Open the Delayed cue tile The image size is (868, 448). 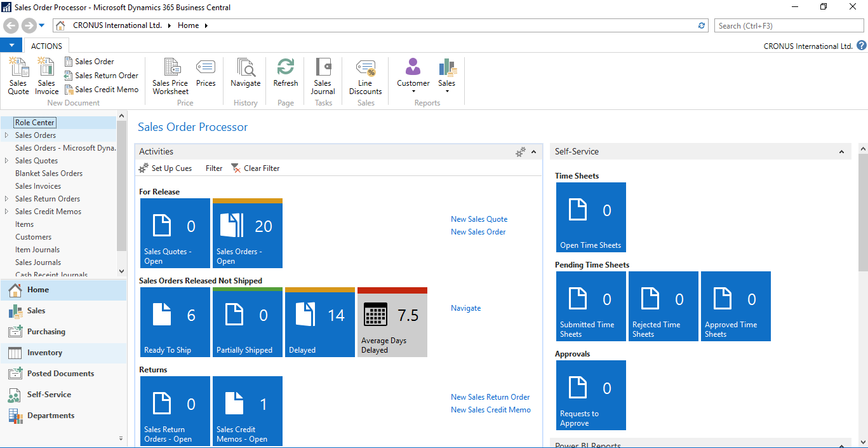tap(320, 322)
